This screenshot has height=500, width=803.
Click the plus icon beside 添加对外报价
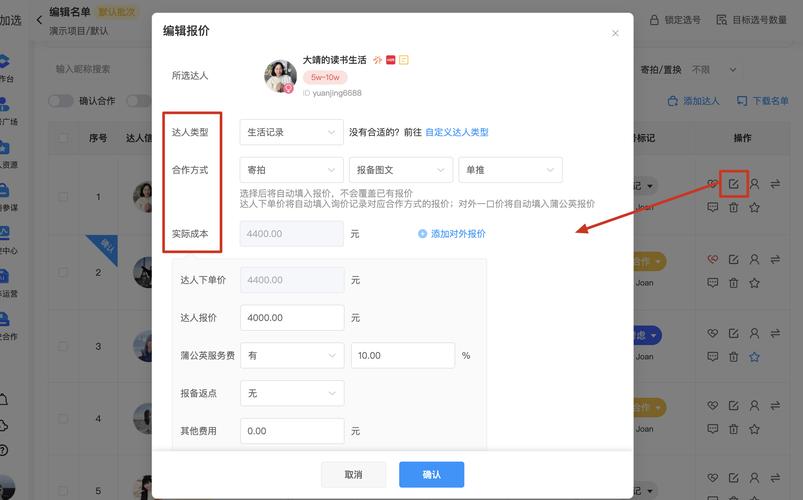pyautogui.click(x=422, y=234)
